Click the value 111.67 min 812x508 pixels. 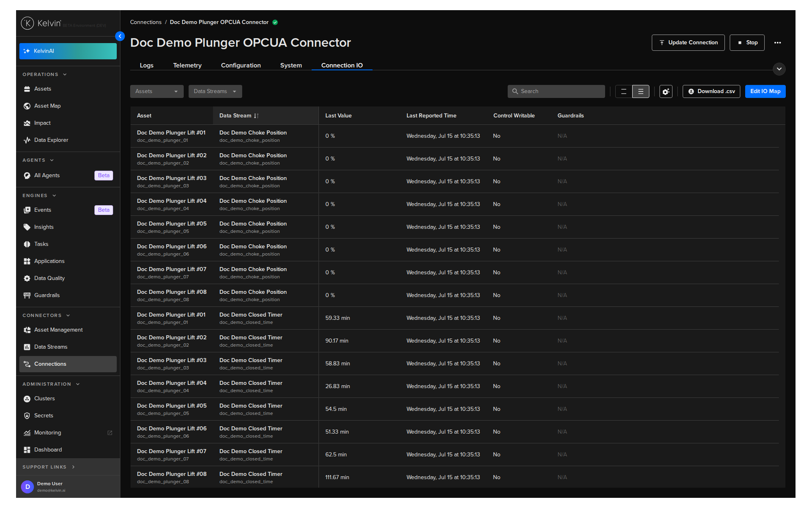click(337, 478)
